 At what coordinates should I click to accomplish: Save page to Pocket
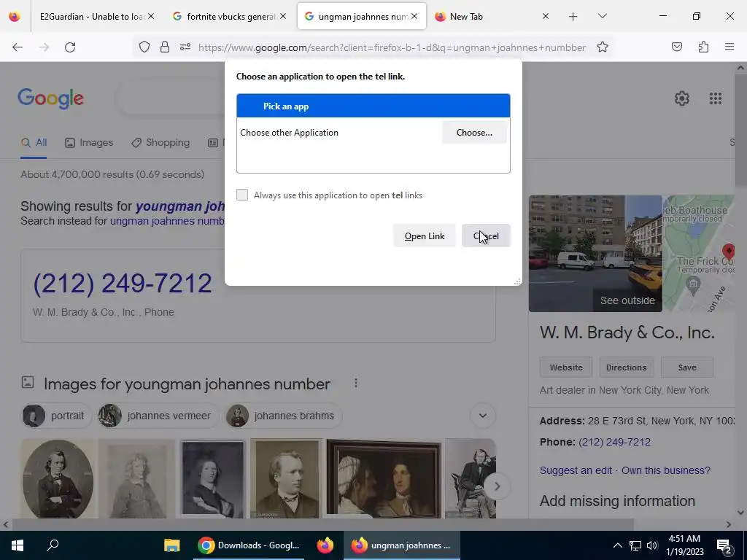[x=677, y=47]
